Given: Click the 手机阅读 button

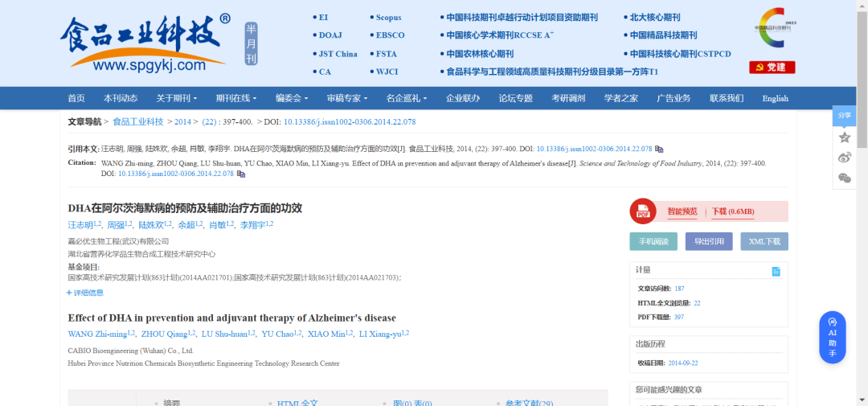Looking at the screenshot, I should point(653,241).
